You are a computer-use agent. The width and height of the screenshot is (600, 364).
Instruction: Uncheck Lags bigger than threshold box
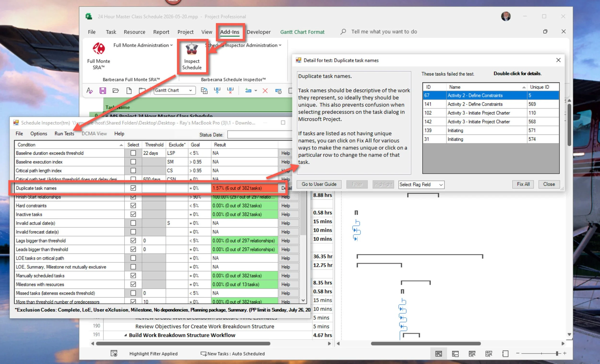point(133,241)
